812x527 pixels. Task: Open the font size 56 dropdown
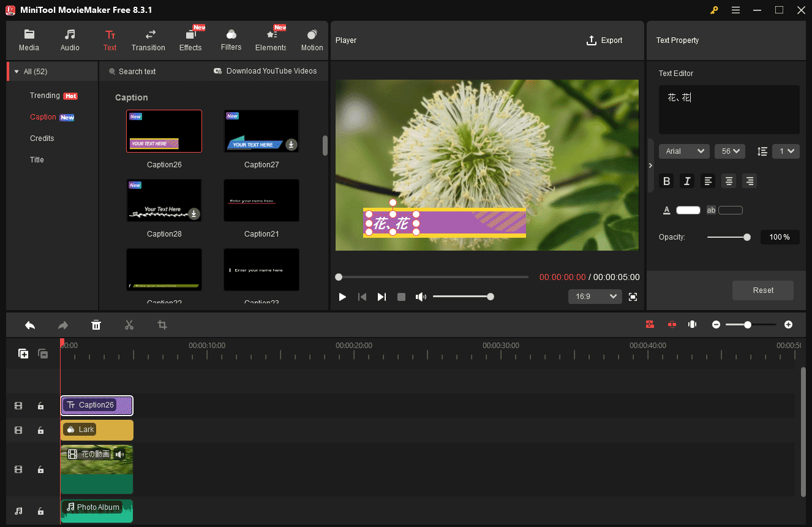click(729, 151)
